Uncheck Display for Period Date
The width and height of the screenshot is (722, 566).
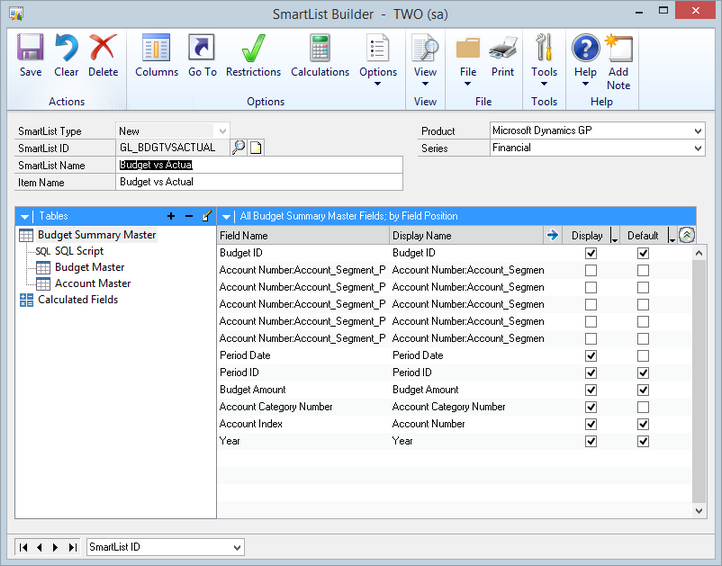[x=591, y=356]
